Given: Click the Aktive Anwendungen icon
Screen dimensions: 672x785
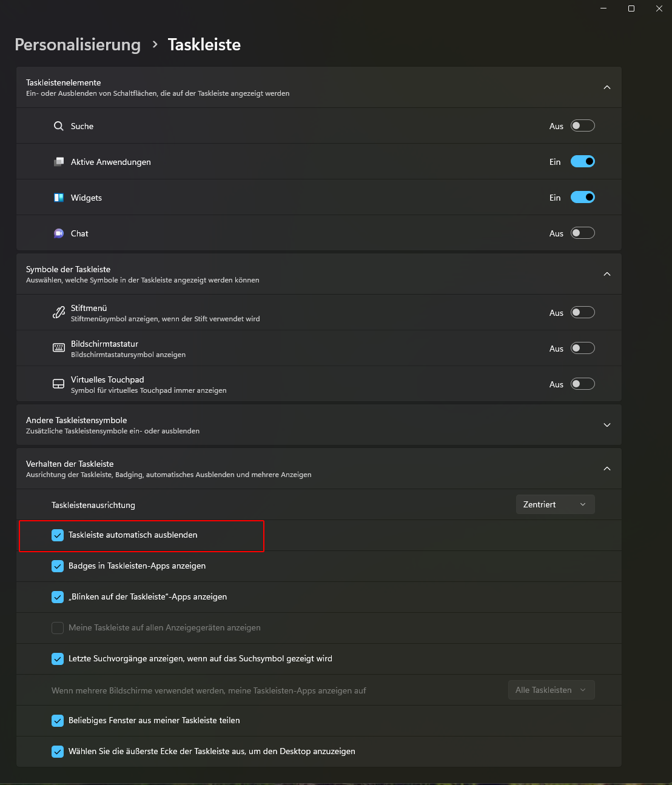Looking at the screenshot, I should pos(59,162).
